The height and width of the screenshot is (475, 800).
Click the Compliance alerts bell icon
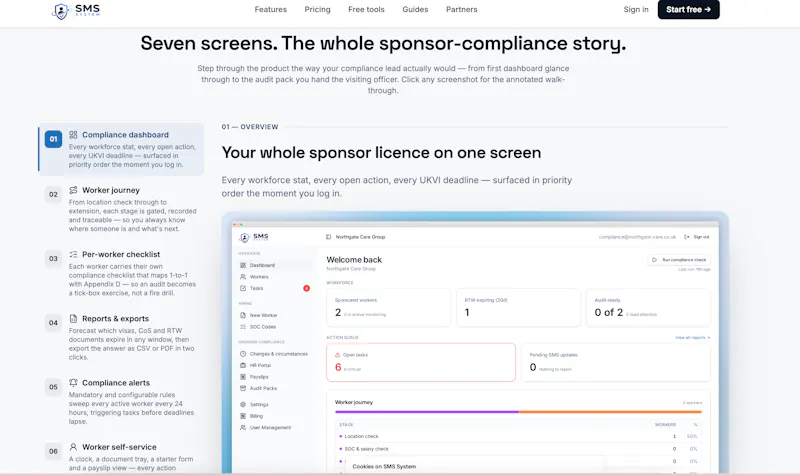73,383
